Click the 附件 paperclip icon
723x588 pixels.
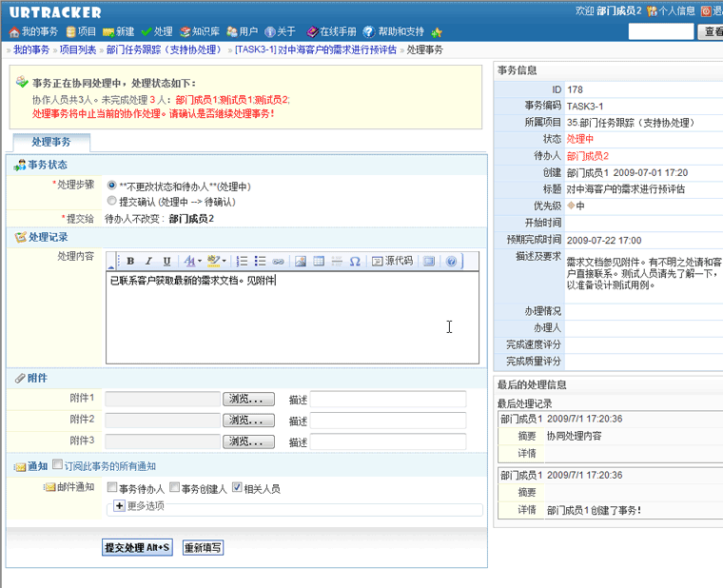pyautogui.click(x=19, y=378)
